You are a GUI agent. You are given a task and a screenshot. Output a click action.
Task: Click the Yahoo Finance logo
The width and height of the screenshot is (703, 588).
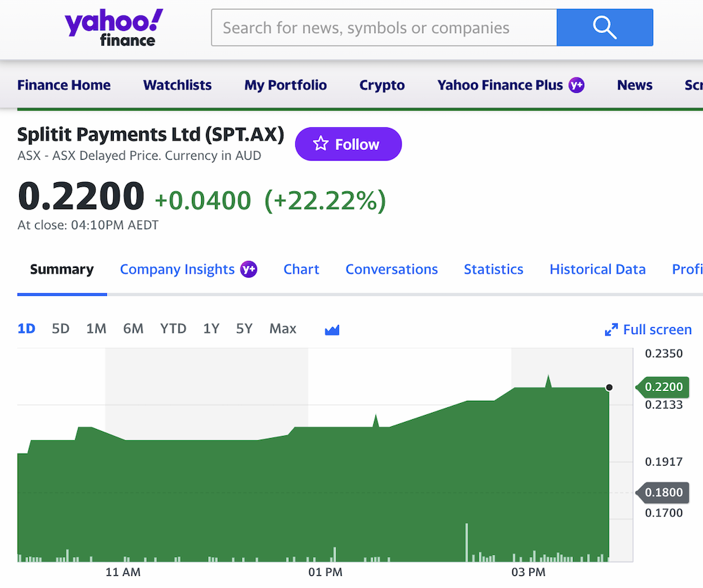pyautogui.click(x=113, y=28)
